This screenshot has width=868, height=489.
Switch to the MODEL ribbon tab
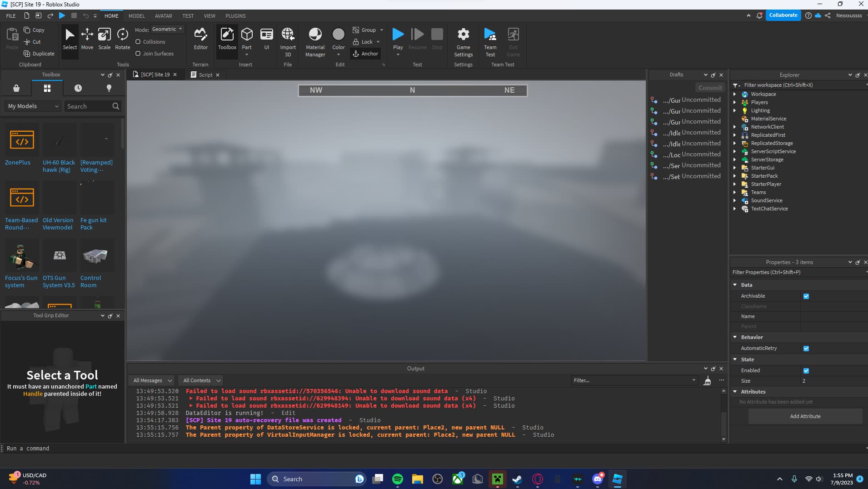pos(136,16)
